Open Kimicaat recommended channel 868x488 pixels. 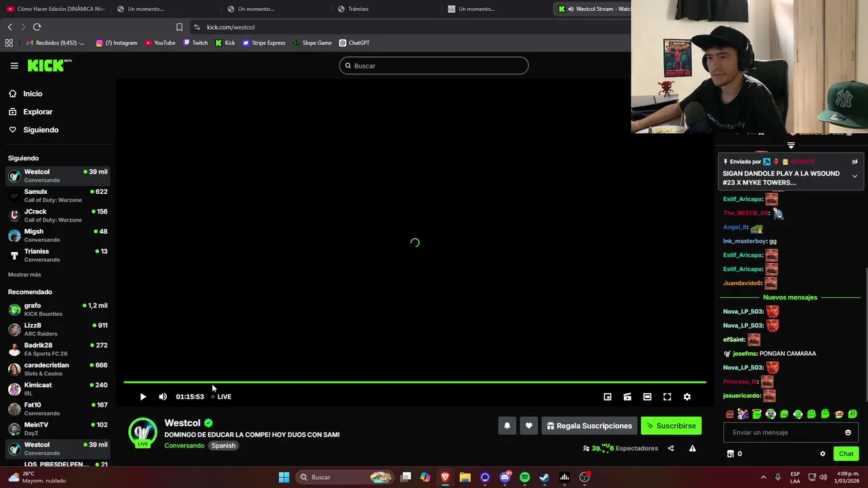coord(58,388)
